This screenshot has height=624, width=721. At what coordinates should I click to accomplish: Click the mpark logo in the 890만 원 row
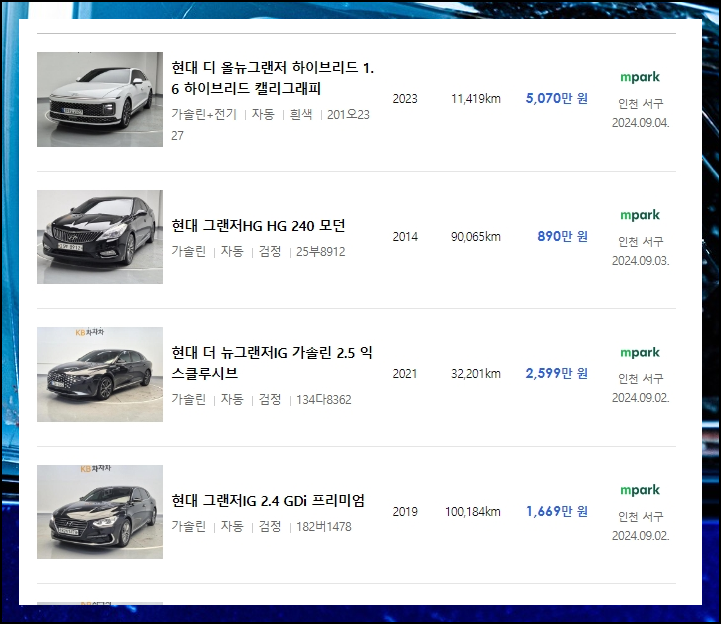640,215
